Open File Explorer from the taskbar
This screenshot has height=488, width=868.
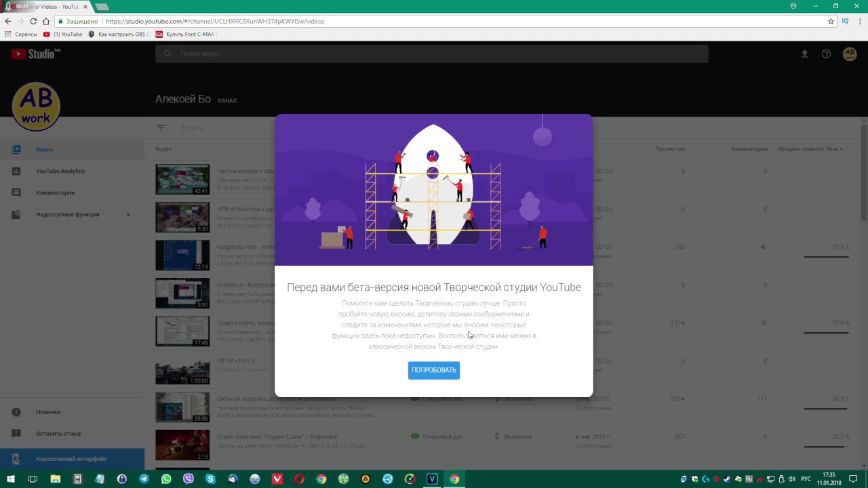(55, 479)
